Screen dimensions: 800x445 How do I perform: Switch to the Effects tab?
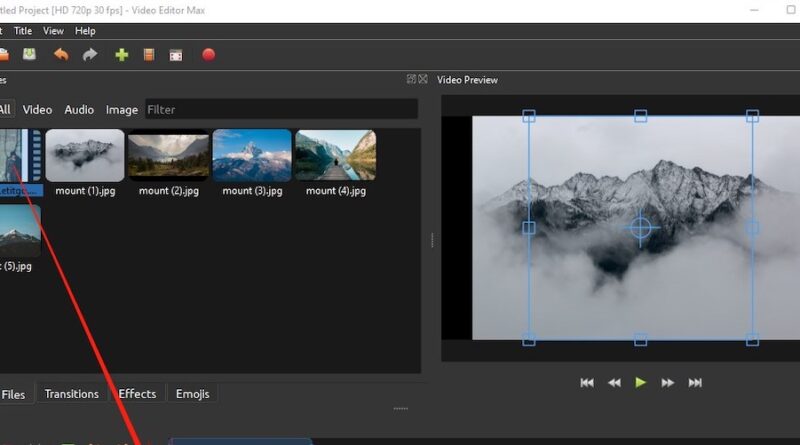pyautogui.click(x=137, y=394)
